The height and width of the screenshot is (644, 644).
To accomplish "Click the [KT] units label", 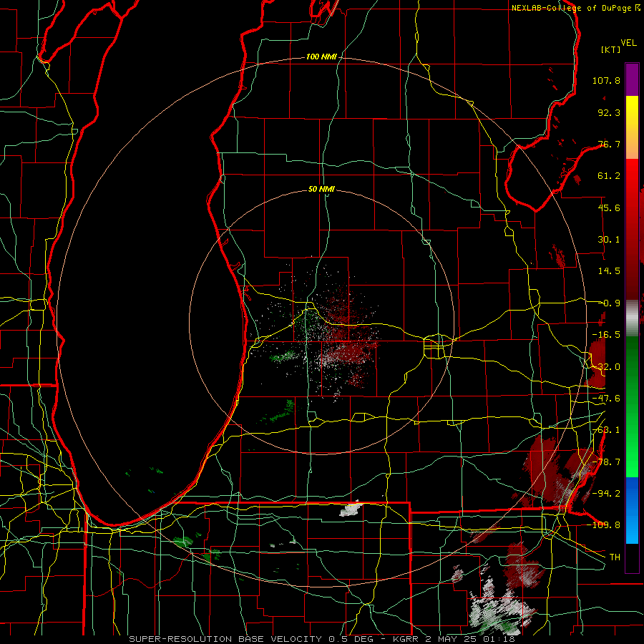I will point(610,49).
